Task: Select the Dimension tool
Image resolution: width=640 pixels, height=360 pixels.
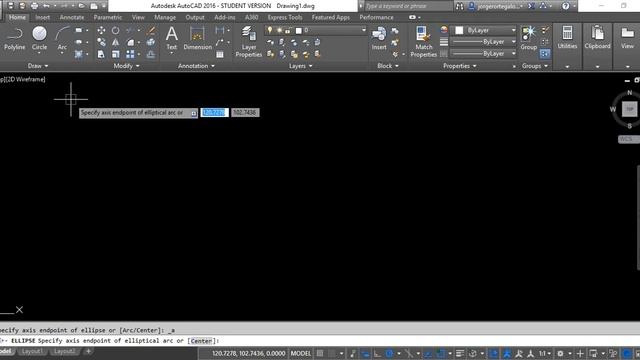Action: 198,38
